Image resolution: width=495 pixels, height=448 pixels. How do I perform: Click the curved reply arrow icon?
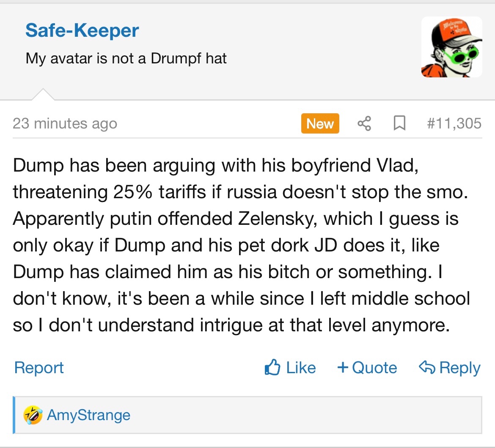point(426,367)
